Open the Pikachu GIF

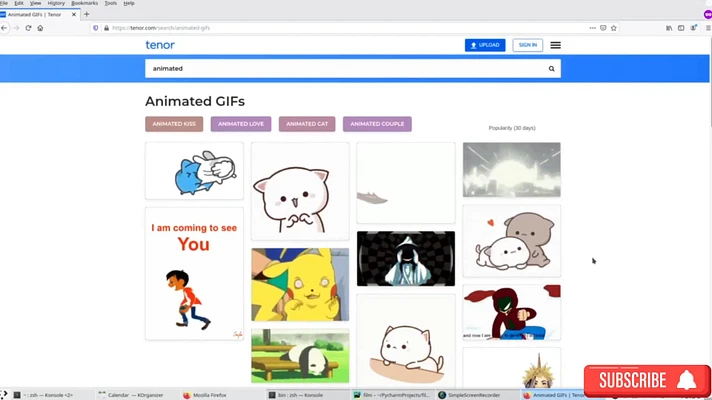pyautogui.click(x=300, y=285)
